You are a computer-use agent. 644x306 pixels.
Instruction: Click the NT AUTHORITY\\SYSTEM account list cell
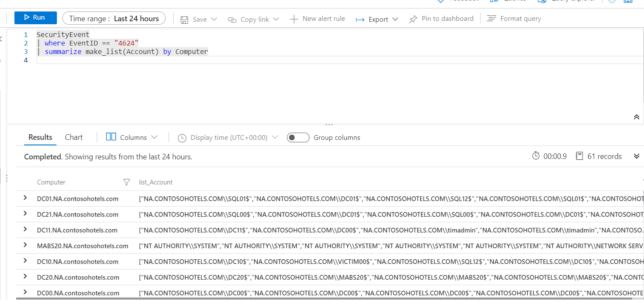point(391,246)
